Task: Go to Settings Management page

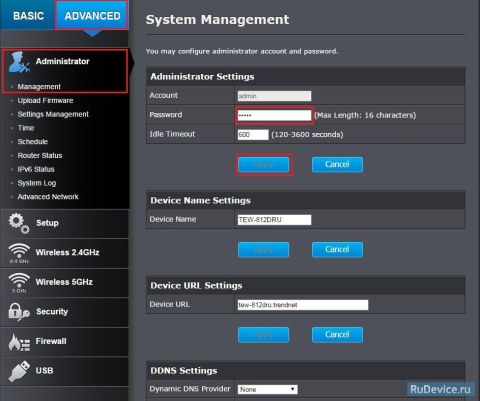Action: (53, 114)
